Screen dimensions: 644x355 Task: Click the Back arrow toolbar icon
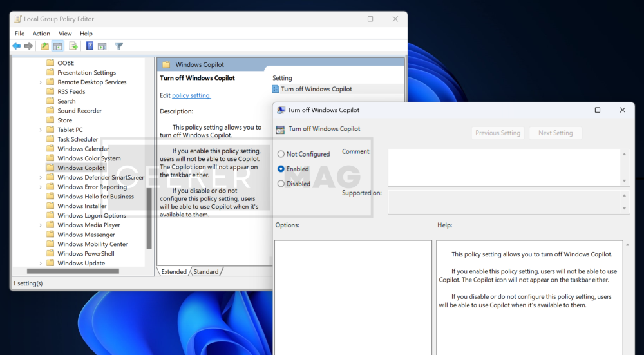coord(17,46)
